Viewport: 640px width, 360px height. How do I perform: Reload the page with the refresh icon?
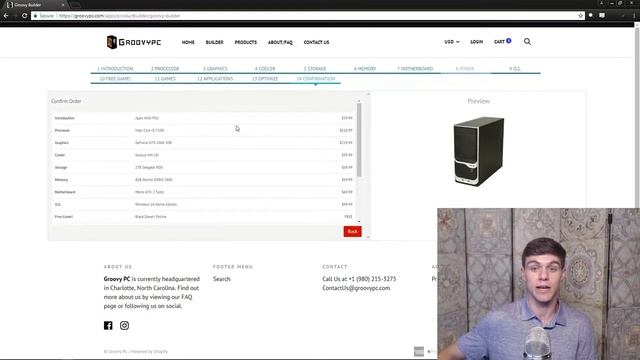pyautogui.click(x=24, y=16)
